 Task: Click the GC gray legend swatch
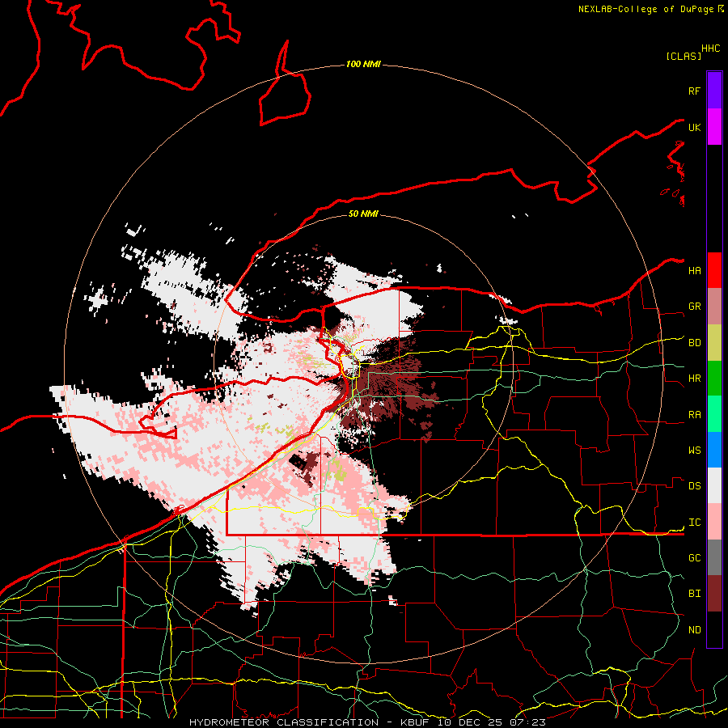(714, 557)
